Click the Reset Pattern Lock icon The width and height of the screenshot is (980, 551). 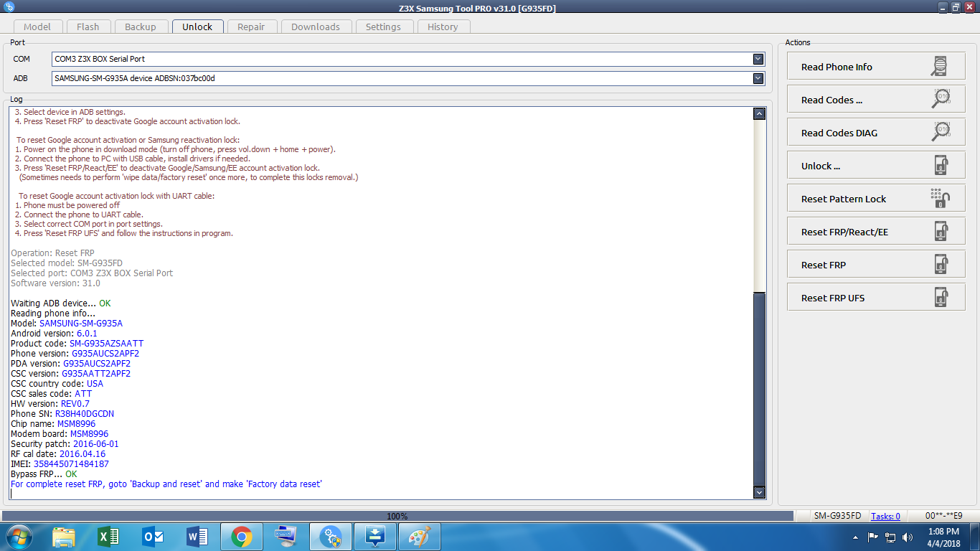(941, 198)
